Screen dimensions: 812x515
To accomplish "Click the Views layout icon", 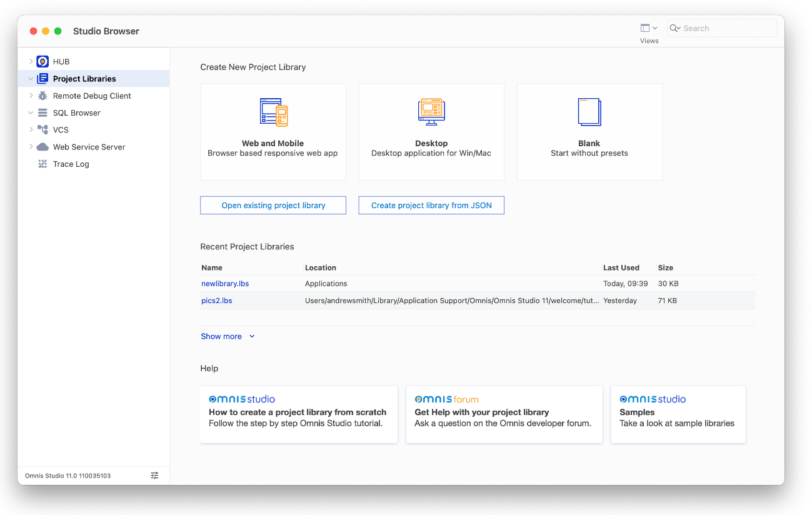I will [645, 28].
